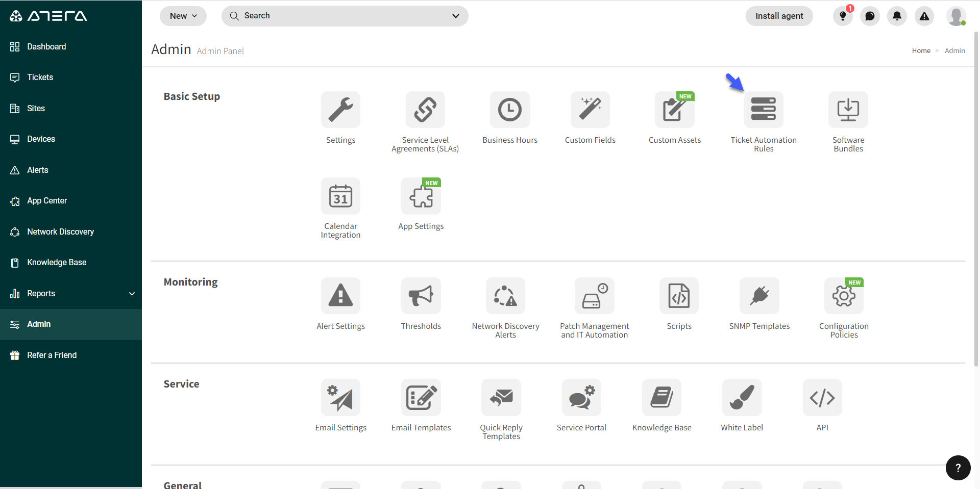This screenshot has height=489, width=980.
Task: Expand the New dropdown button
Action: [183, 16]
